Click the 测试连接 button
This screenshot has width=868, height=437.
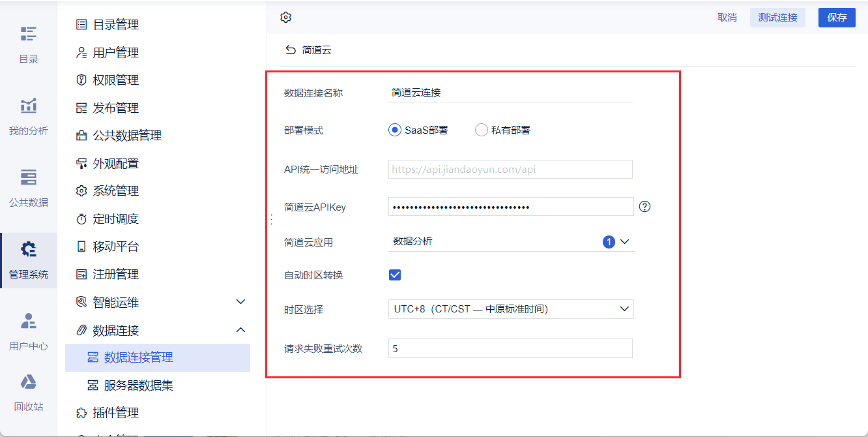[778, 18]
